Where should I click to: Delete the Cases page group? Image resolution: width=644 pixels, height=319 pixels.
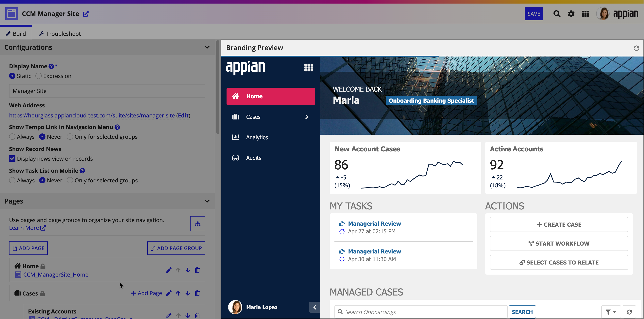(x=197, y=293)
